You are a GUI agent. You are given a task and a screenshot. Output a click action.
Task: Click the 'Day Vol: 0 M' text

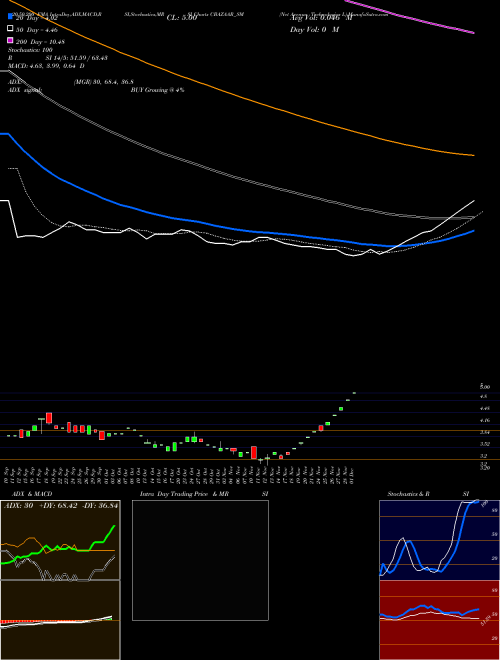[314, 29]
